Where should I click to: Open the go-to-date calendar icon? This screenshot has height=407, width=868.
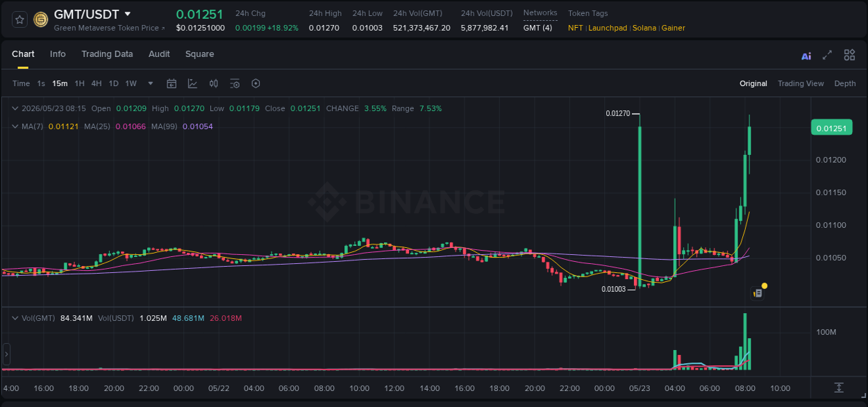[172, 83]
